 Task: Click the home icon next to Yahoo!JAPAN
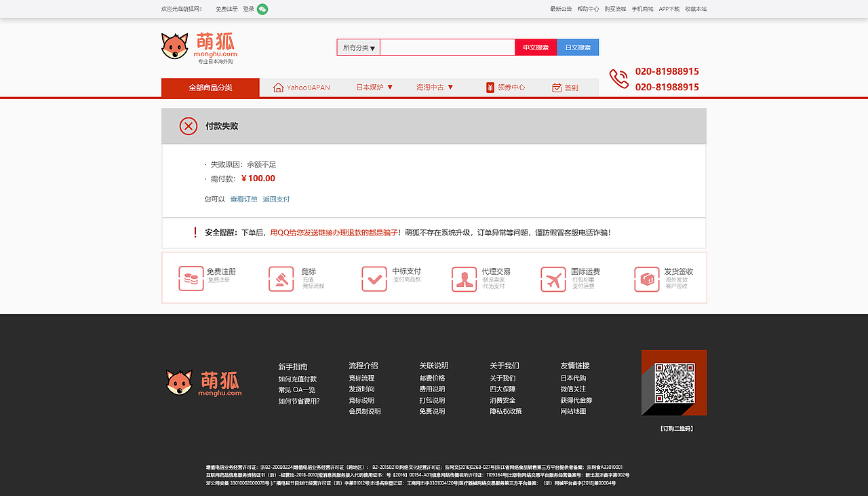277,87
